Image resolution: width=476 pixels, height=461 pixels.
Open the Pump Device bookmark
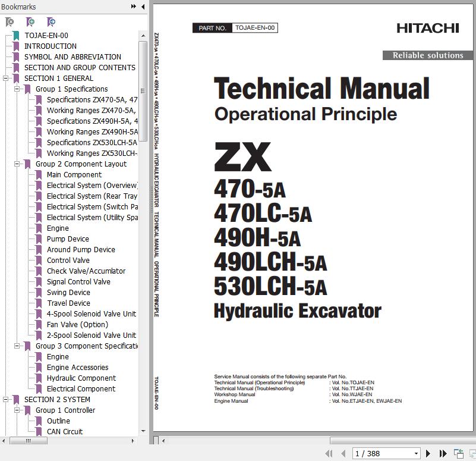(x=68, y=239)
